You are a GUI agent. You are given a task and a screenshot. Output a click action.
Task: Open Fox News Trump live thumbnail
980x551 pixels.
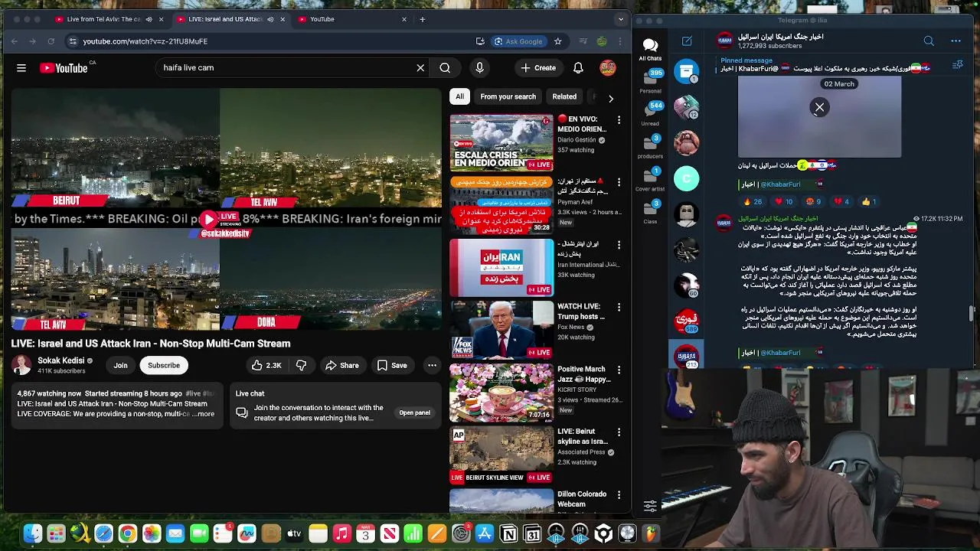501,330
